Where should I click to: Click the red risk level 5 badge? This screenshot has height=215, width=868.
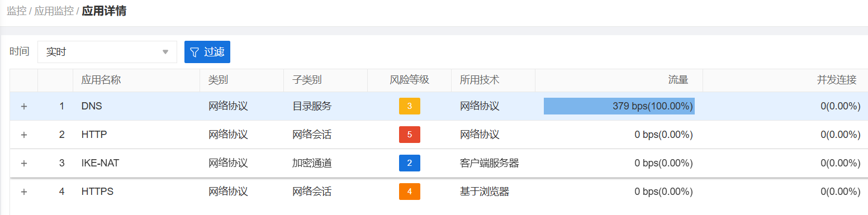(410, 135)
